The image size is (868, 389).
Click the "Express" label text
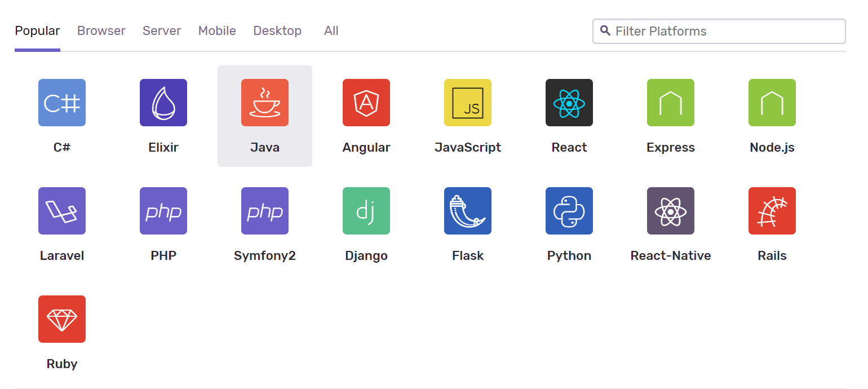click(671, 148)
